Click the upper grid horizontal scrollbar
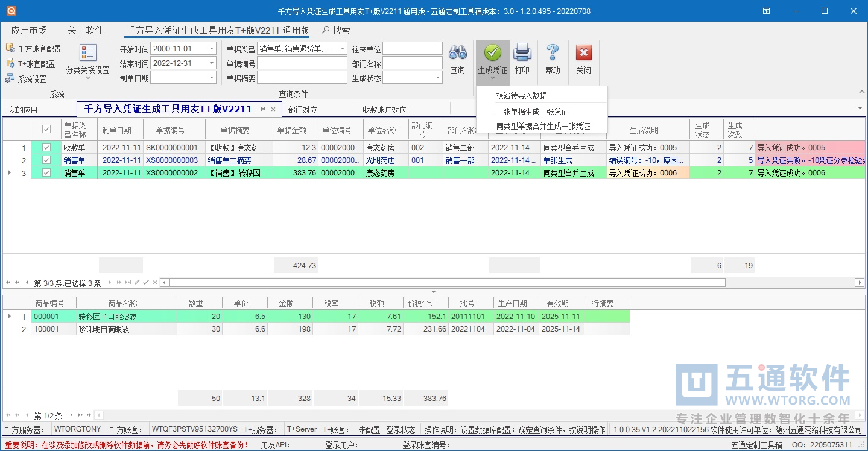868x451 pixels. click(448, 282)
